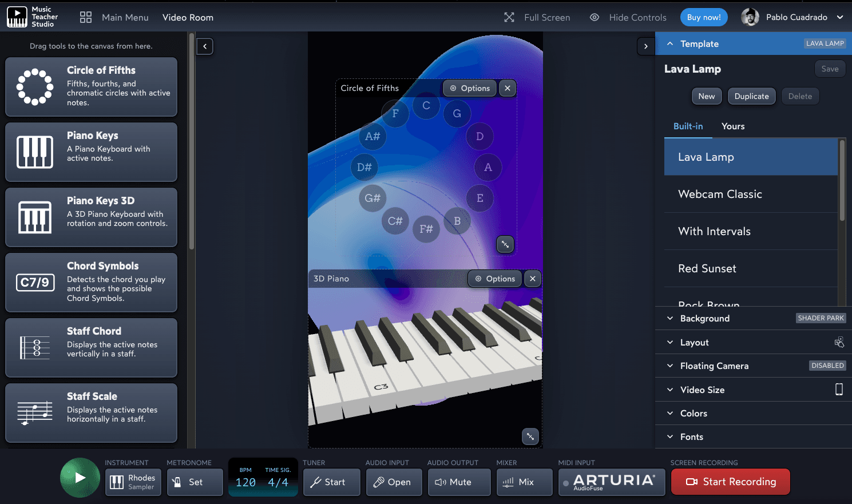Expand the Background section
Screen dimensions: 852x504
coord(704,319)
